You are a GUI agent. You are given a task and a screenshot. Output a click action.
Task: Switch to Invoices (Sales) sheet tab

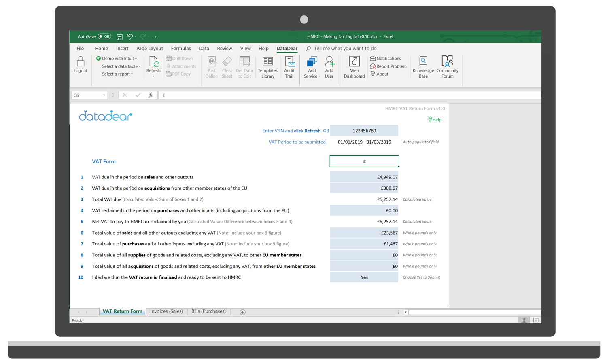pos(166,311)
